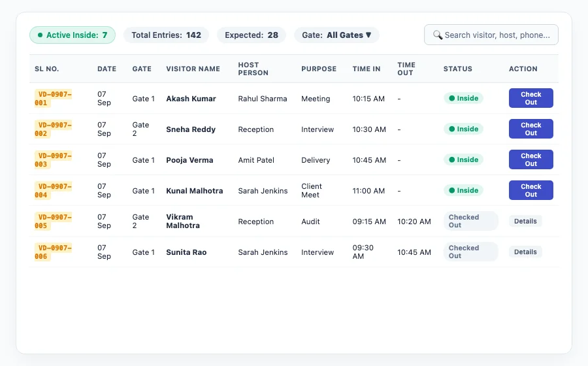Click the PURPOSE column header

(x=319, y=69)
